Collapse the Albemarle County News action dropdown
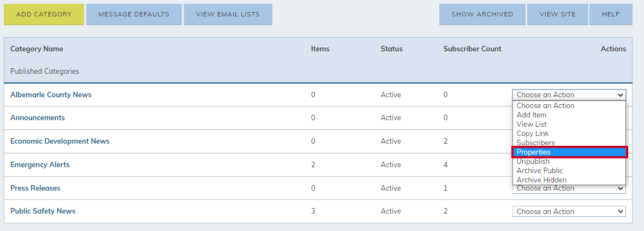 (x=569, y=95)
